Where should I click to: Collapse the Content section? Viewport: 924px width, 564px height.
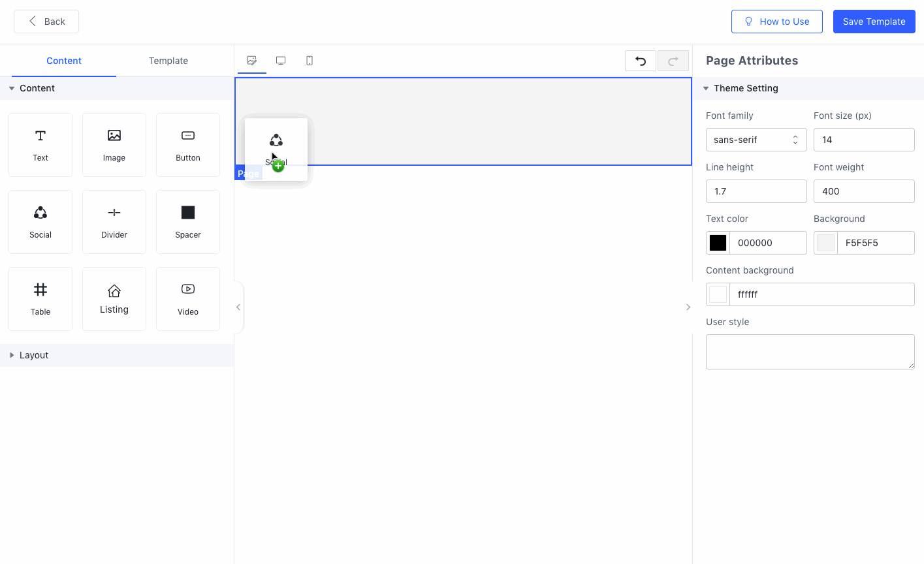point(37,88)
